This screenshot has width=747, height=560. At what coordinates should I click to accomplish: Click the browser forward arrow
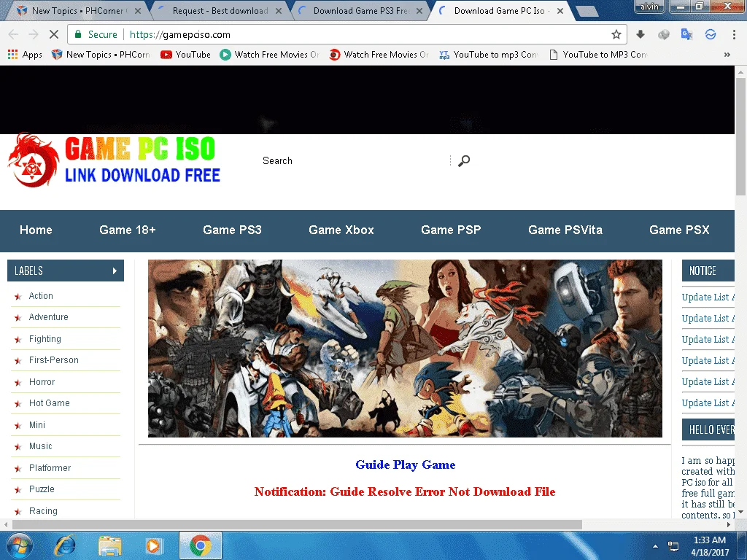34,34
